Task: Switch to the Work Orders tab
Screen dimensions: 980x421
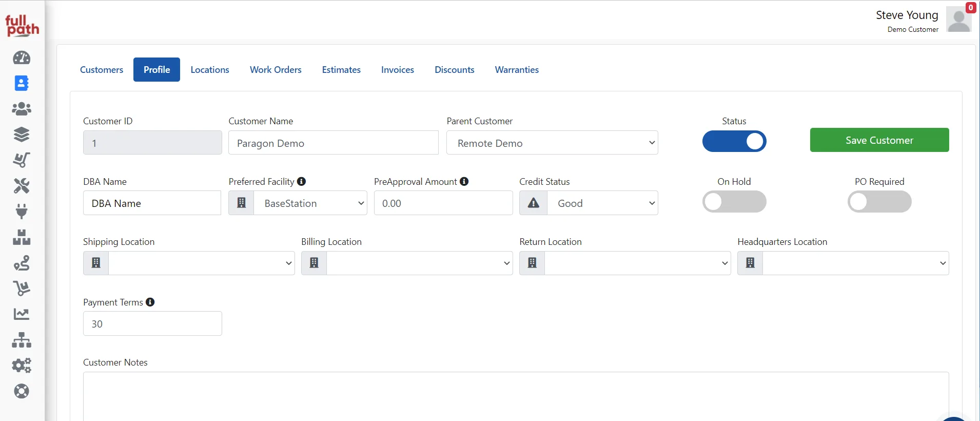Action: coord(276,70)
